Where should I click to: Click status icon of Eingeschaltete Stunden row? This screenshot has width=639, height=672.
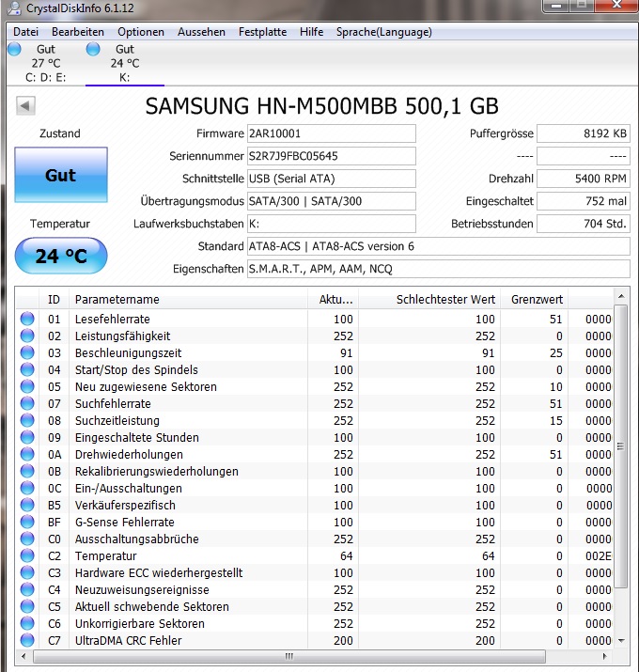pyautogui.click(x=27, y=437)
